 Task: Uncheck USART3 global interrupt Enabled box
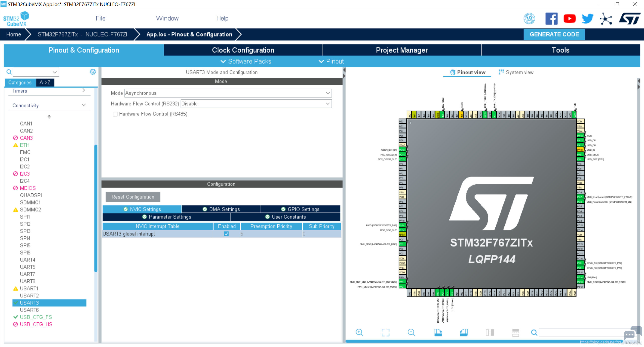(x=226, y=234)
